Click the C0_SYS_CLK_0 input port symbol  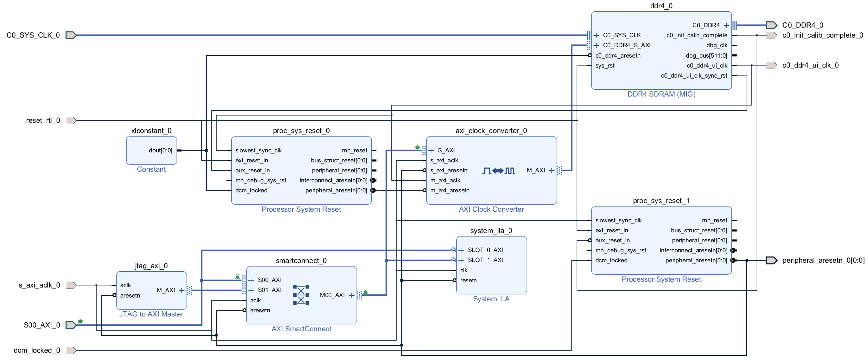point(71,35)
